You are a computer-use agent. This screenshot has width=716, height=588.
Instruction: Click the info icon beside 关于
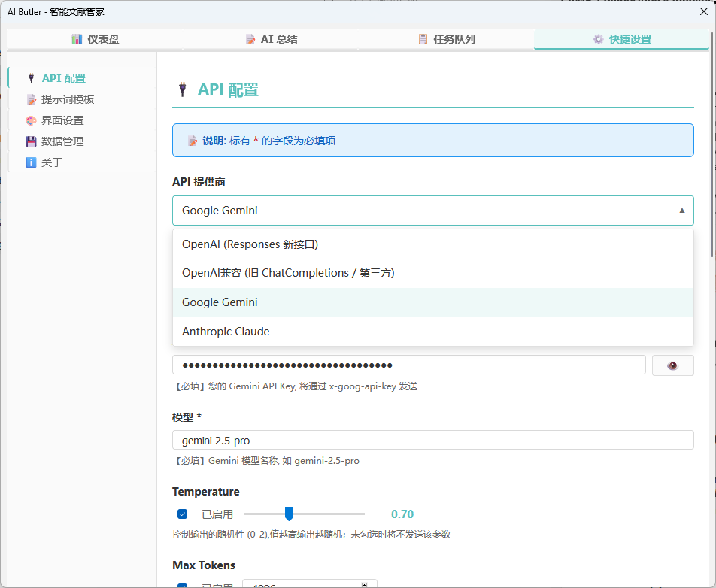point(31,162)
